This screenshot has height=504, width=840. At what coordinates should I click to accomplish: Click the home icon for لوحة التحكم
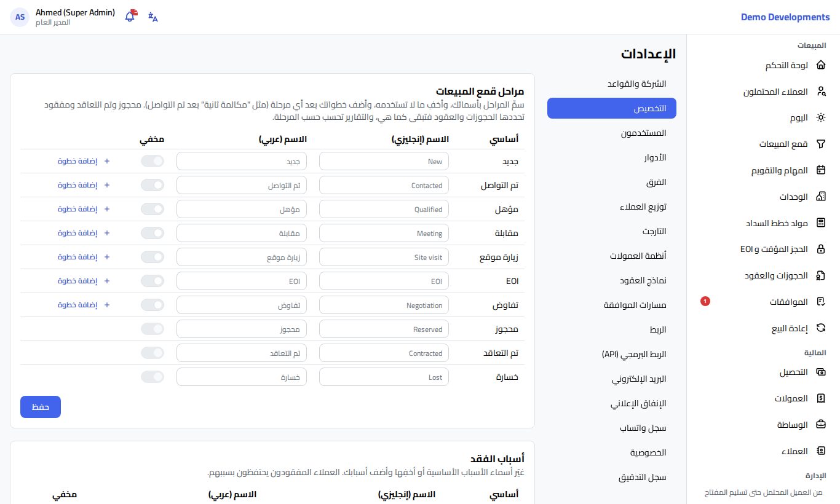(x=820, y=66)
